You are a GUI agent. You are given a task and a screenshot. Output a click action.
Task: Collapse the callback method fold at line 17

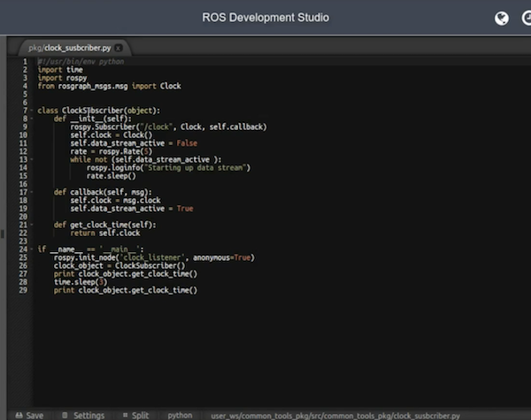click(32, 192)
